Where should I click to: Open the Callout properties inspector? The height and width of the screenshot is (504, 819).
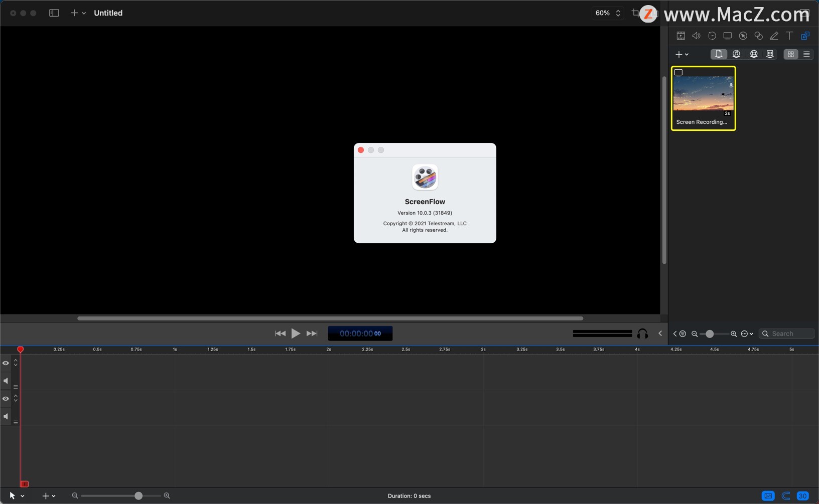pos(743,36)
